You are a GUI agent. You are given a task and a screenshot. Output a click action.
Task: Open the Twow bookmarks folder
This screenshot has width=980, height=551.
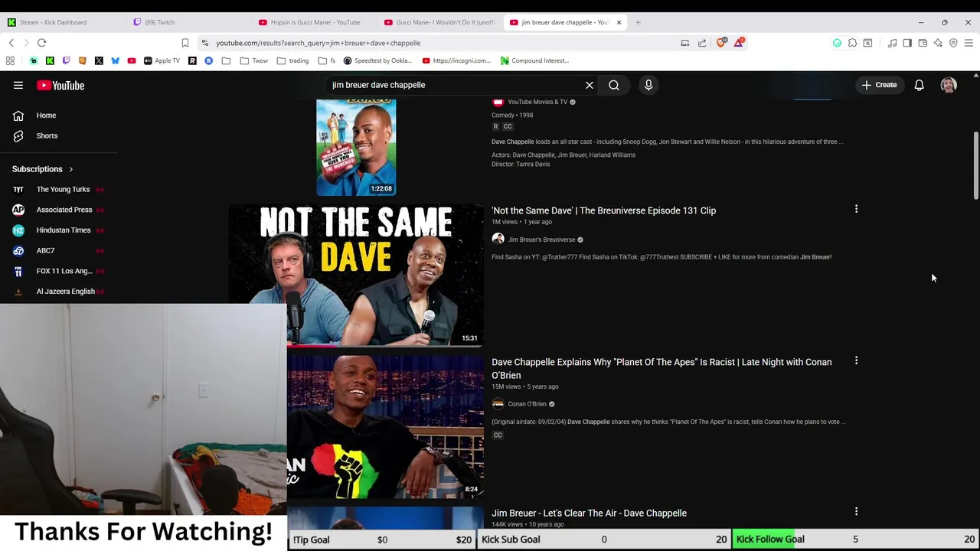254,60
